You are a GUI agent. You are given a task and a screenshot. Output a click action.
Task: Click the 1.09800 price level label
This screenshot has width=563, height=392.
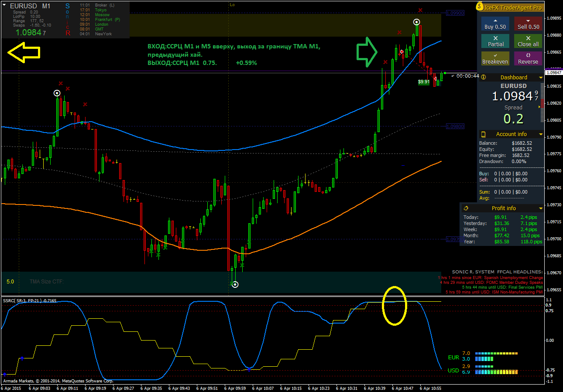click(x=455, y=126)
